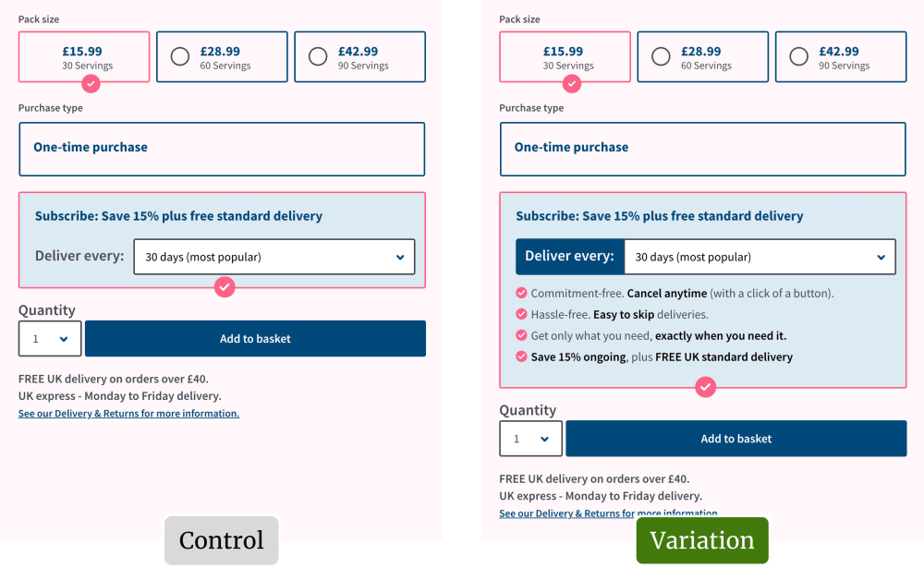Screen dimensions: 924x568
Task: Expand the Variation Quantity dropdown
Action: click(531, 439)
